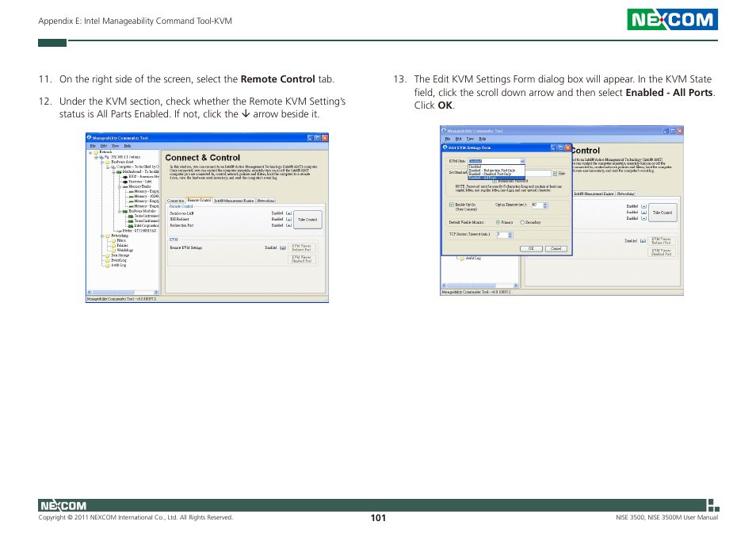Open Edit menu in step 12 screenshot
Screen dimensions: 756x533
[104, 146]
